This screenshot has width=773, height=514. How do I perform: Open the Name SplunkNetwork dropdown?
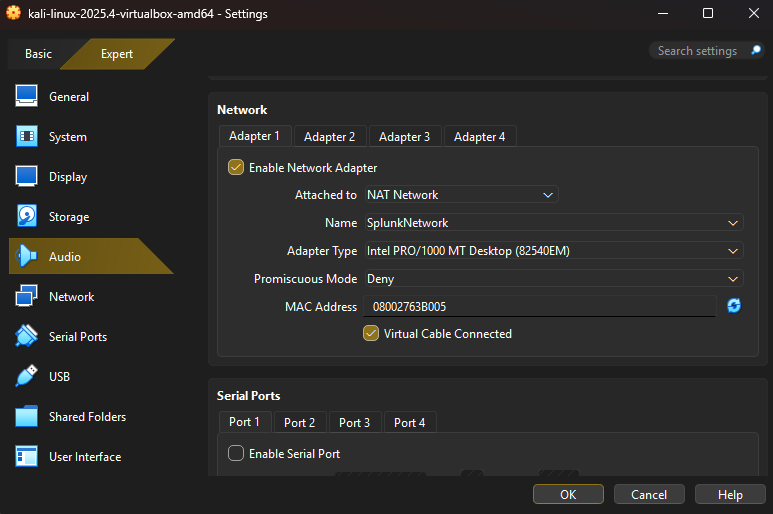pyautogui.click(x=554, y=223)
